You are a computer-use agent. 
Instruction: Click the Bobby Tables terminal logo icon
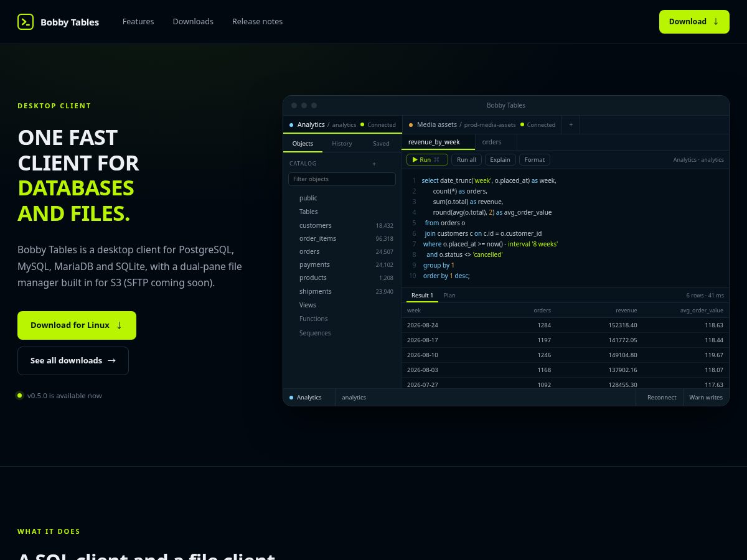(26, 22)
